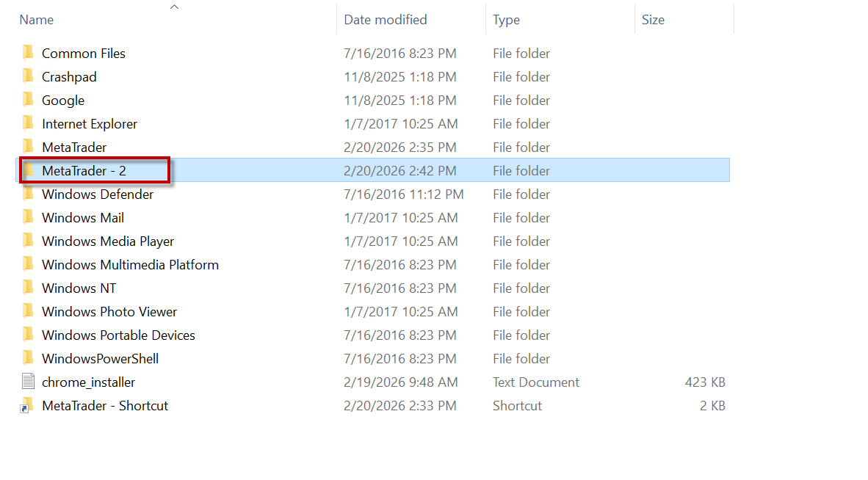Select the Windows Media Player folder name

click(x=108, y=241)
